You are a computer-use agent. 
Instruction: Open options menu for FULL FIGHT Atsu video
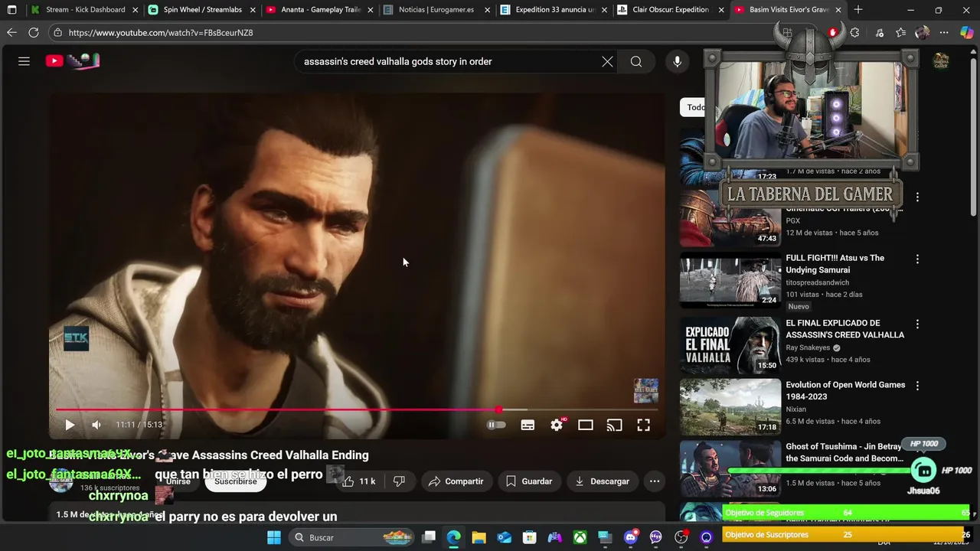click(x=917, y=259)
